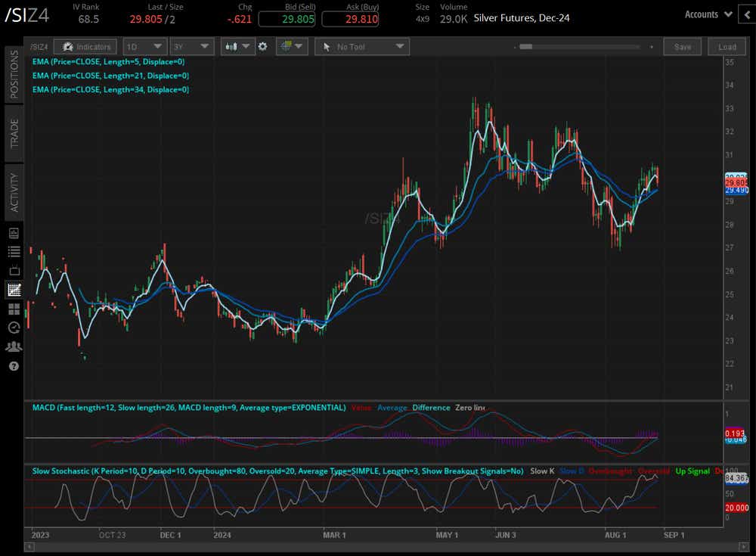This screenshot has width=756, height=556.
Task: Click the Save button
Action: click(682, 46)
